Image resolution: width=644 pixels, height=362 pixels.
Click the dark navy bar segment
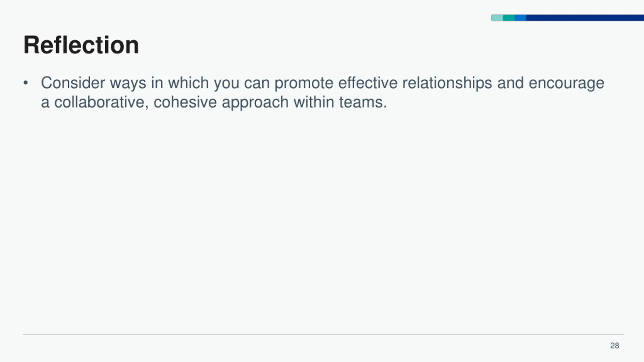pyautogui.click(x=585, y=18)
